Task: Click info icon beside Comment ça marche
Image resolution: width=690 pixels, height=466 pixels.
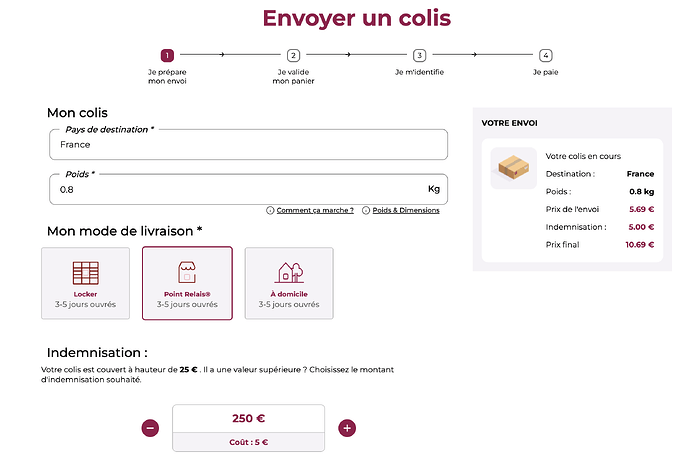Action: [270, 210]
